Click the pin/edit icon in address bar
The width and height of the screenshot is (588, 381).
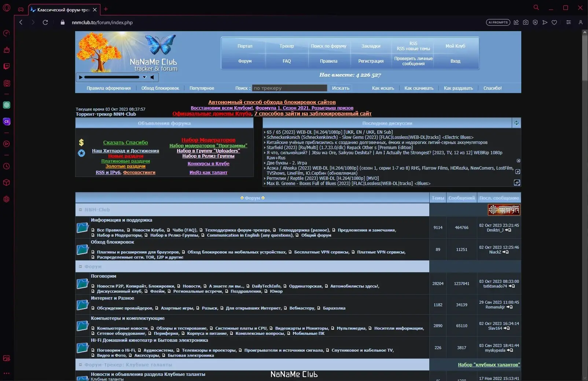tap(516, 22)
